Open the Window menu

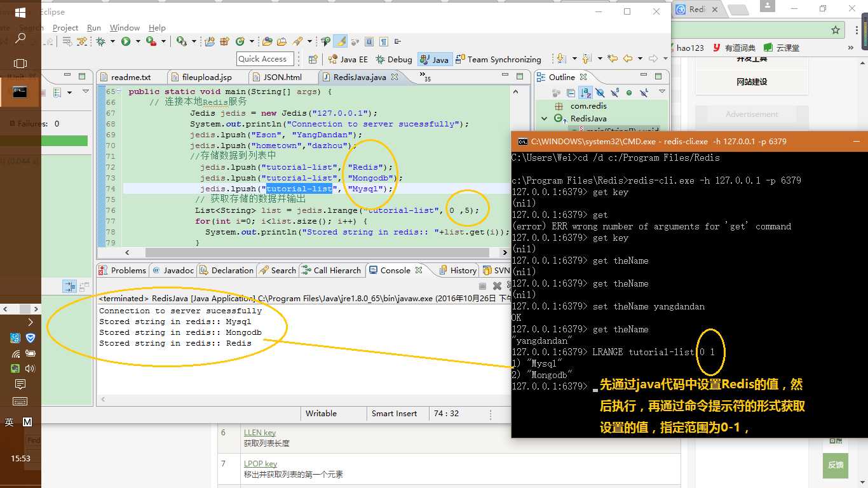coord(125,27)
